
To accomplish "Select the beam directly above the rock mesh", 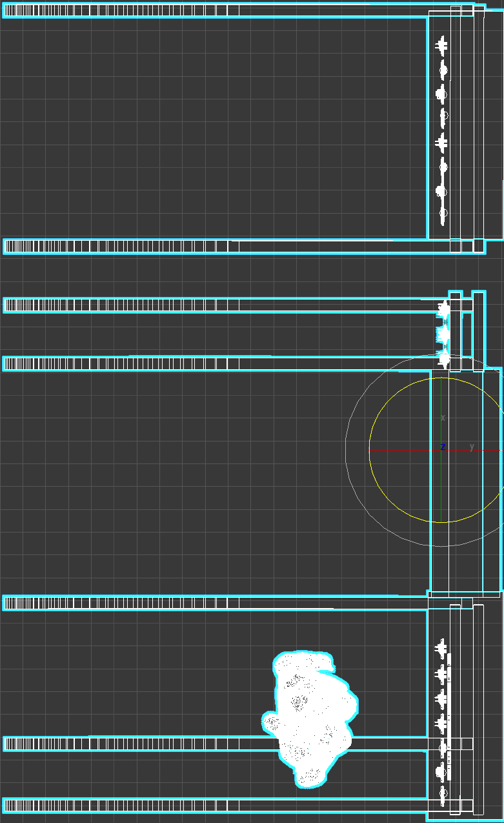I will tap(129, 603).
